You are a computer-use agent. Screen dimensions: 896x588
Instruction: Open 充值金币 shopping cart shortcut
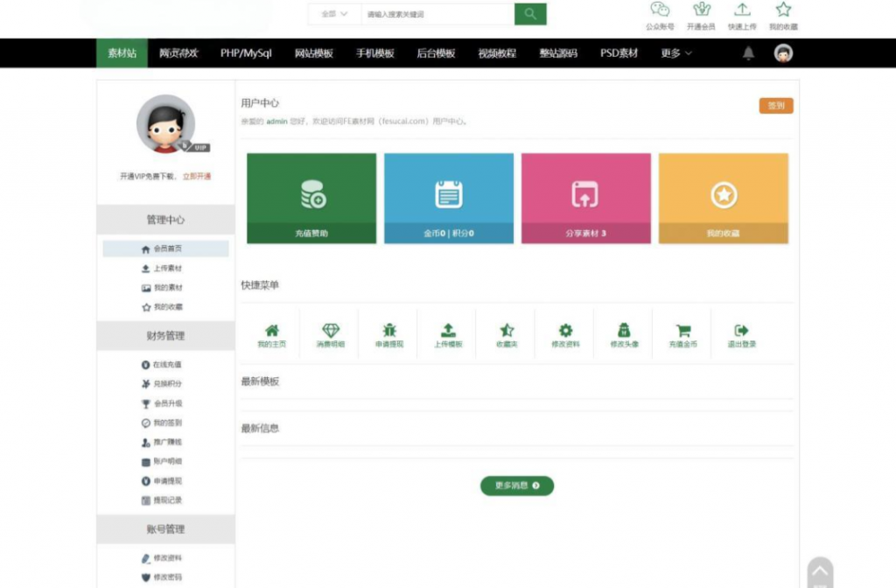click(683, 331)
